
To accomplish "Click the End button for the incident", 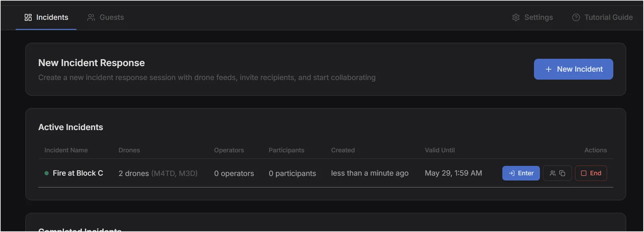I will [591, 173].
